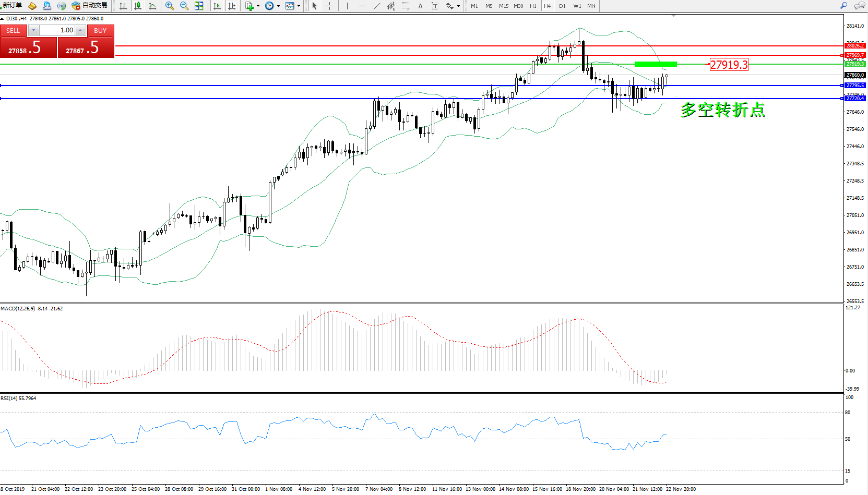Image resolution: width=868 pixels, height=495 pixels.
Task: Open the indicators list dropdown arrow
Action: coord(258,6)
